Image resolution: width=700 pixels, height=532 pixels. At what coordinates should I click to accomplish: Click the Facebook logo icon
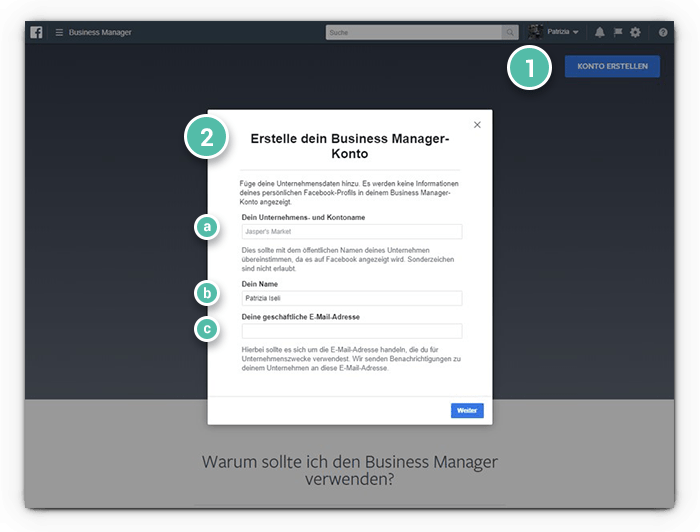click(x=36, y=32)
